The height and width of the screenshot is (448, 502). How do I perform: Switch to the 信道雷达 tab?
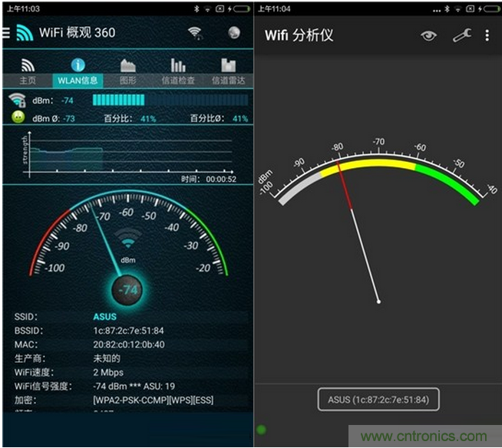tap(228, 71)
